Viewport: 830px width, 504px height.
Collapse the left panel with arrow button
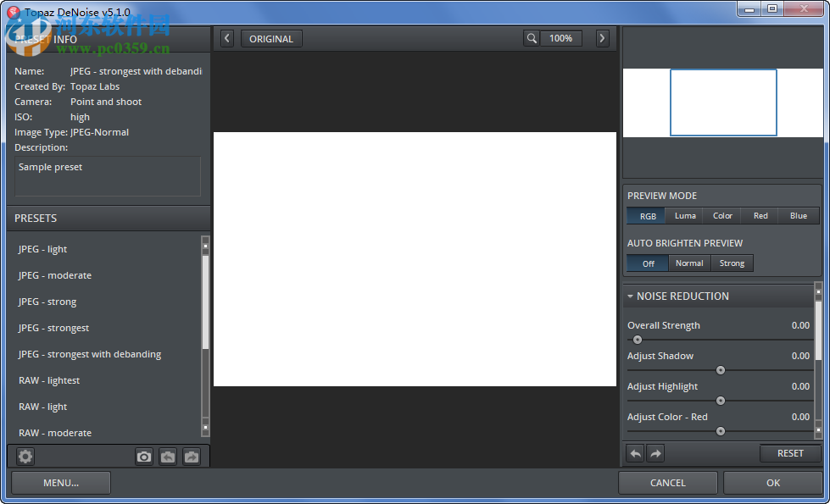(x=227, y=38)
